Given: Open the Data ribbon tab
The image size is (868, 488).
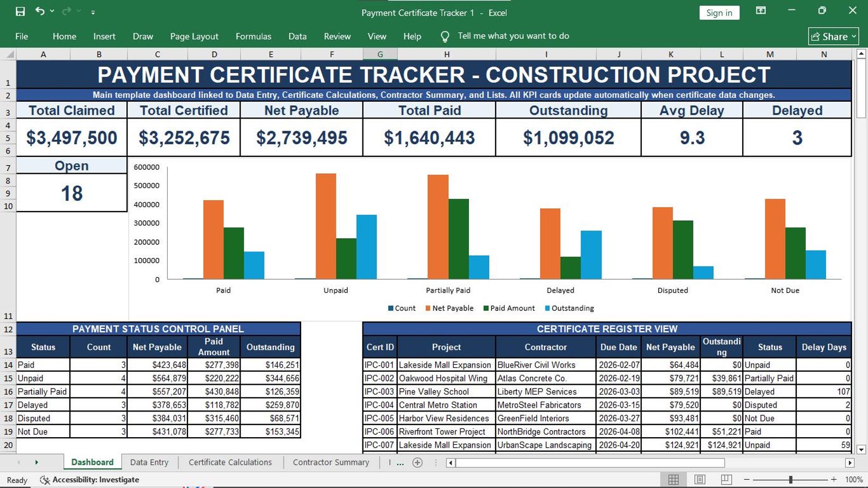Looking at the screenshot, I should (x=297, y=36).
